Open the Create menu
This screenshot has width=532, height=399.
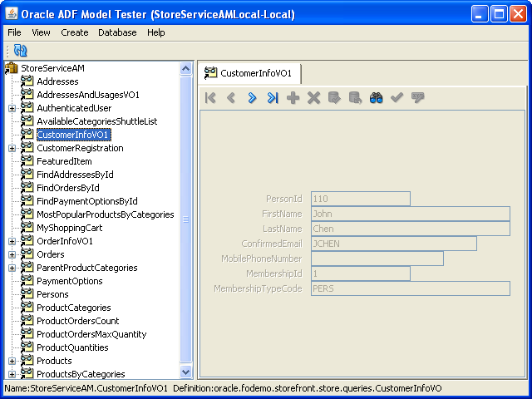tap(75, 32)
